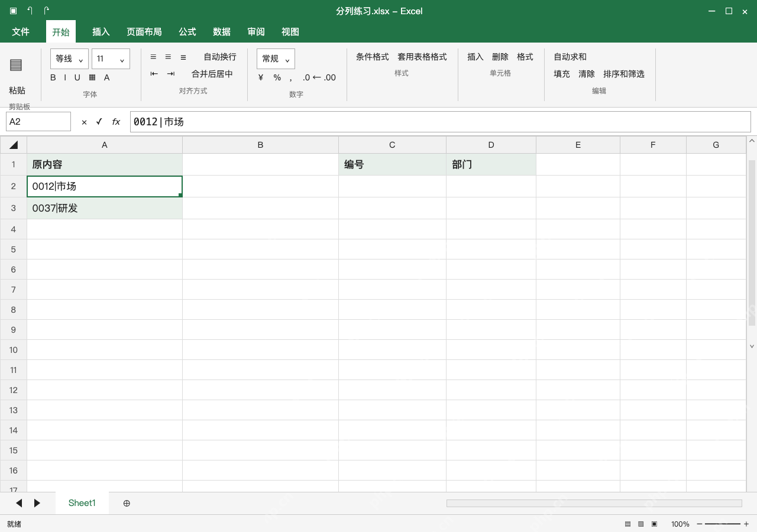Open the 等线 font name dropdown
The height and width of the screenshot is (532, 757).
point(69,59)
